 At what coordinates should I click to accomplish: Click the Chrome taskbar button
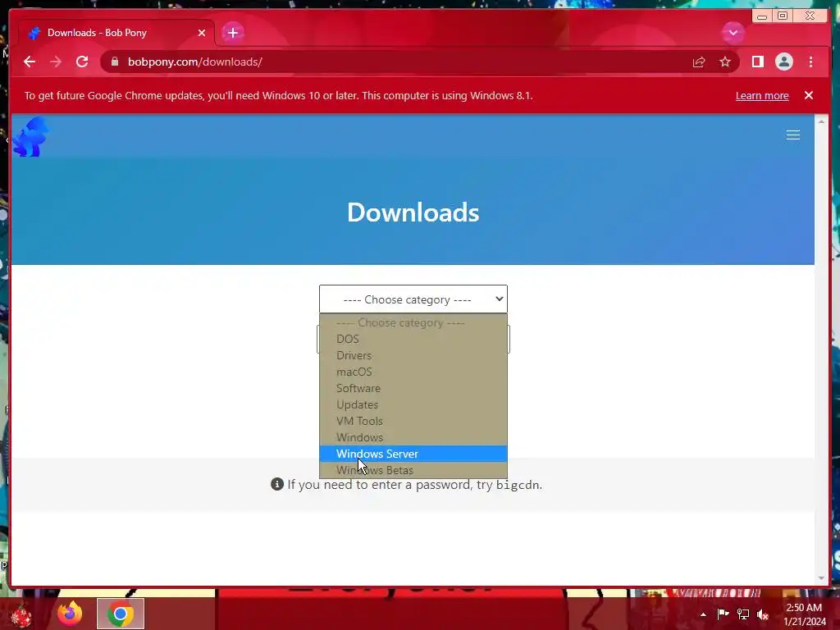click(121, 614)
